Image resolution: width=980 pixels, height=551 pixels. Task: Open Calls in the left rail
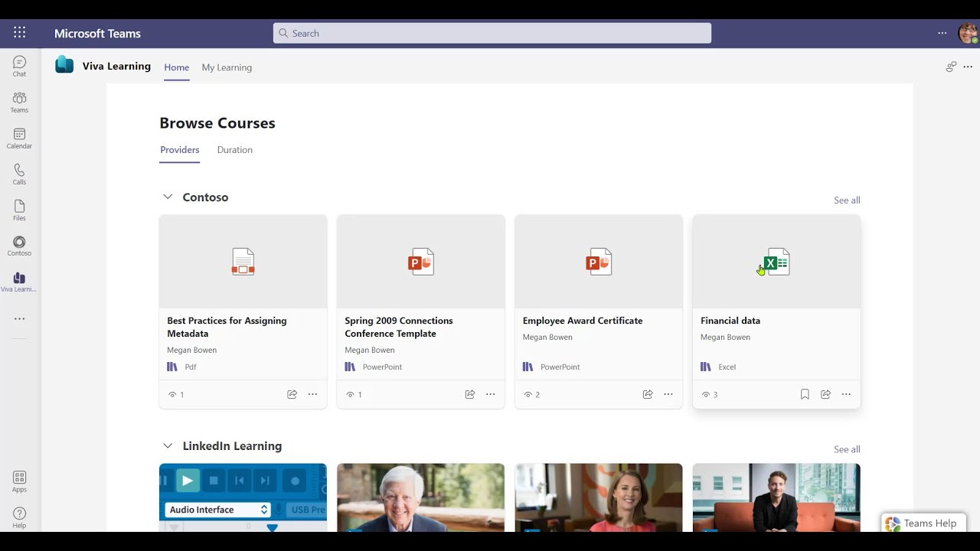click(x=19, y=174)
